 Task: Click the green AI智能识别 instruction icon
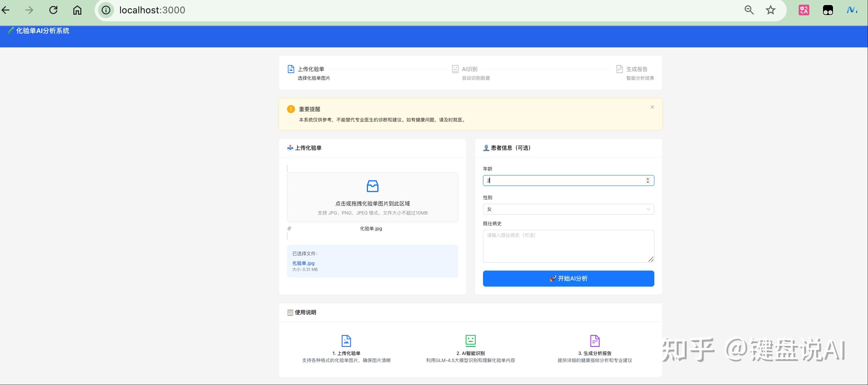coord(470,341)
